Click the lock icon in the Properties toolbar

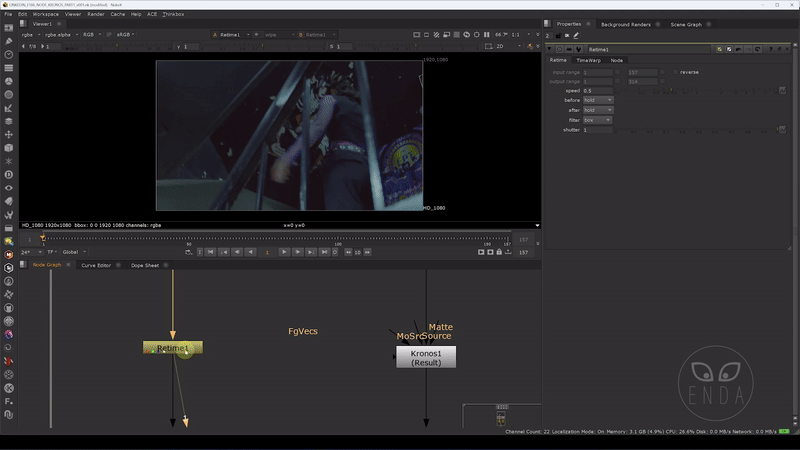pos(557,36)
